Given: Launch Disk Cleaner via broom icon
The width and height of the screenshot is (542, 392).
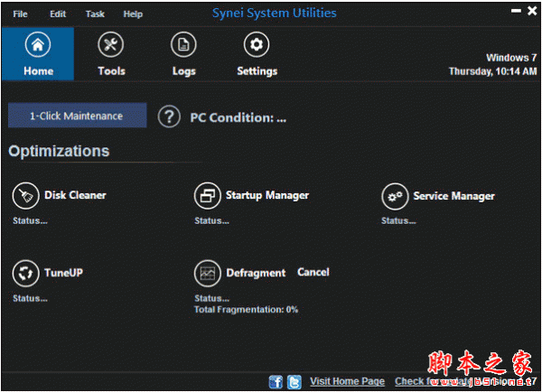Looking at the screenshot, I should 25,196.
